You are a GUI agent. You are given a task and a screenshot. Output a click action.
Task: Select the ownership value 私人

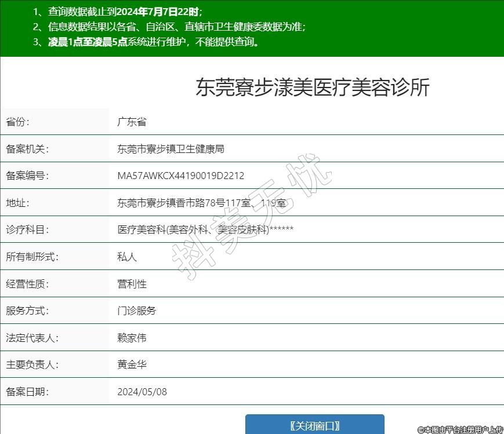point(127,257)
